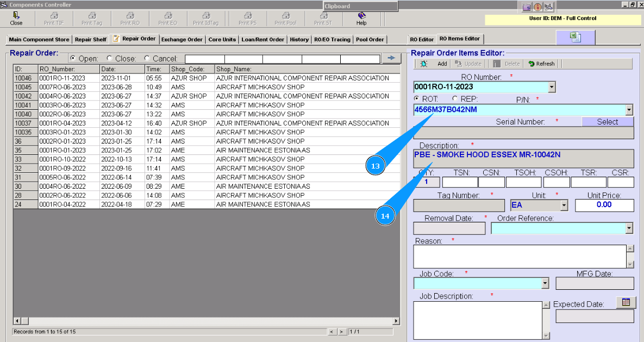This screenshot has height=342, width=644.
Task: Expand the RO Number dropdown
Action: (x=552, y=87)
